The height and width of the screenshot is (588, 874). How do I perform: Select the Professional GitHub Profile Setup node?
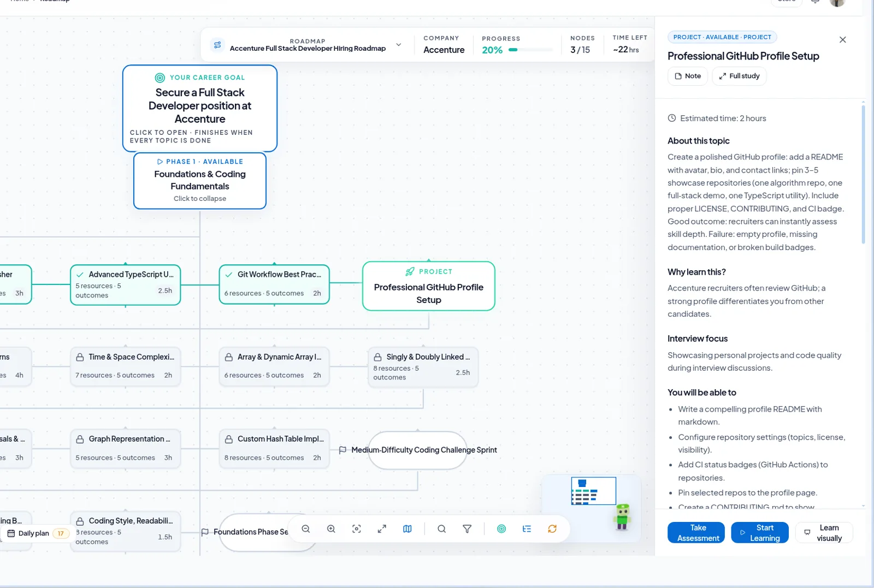click(429, 286)
